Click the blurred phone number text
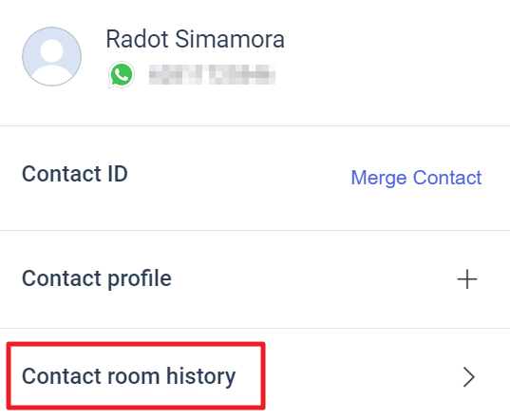This screenshot has width=510, height=420. pyautogui.click(x=212, y=74)
